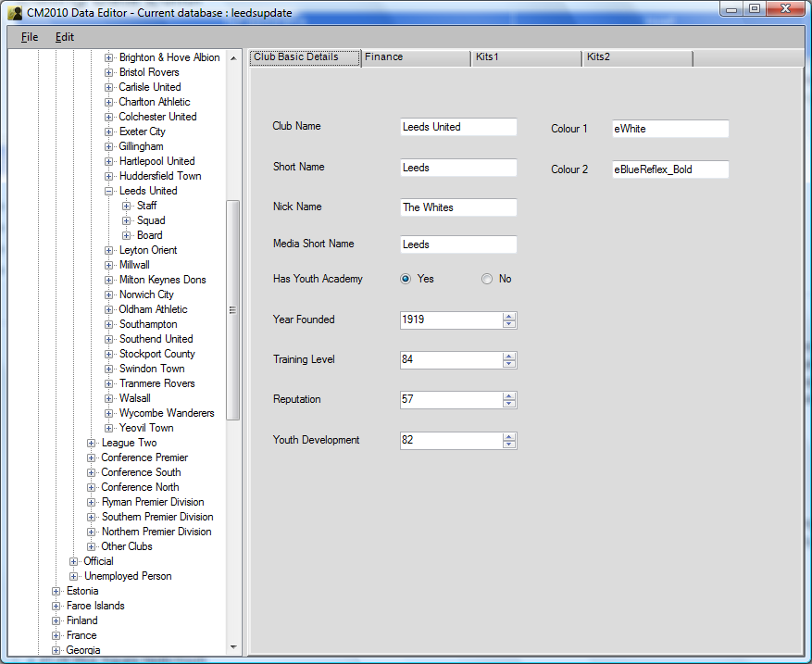Select Yes for Has Youth Academy
Viewport: 812px width, 664px height.
point(406,279)
